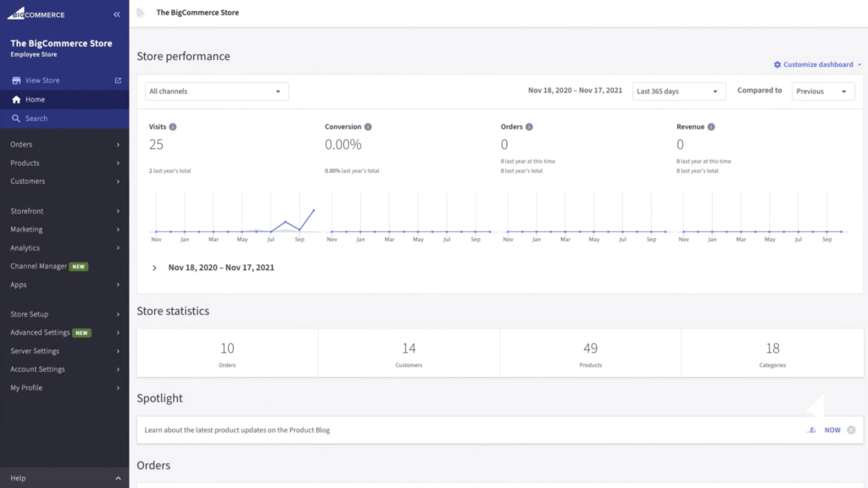This screenshot has height=488, width=868.
Task: Click the Spotlight Product Blog message
Action: 237,430
